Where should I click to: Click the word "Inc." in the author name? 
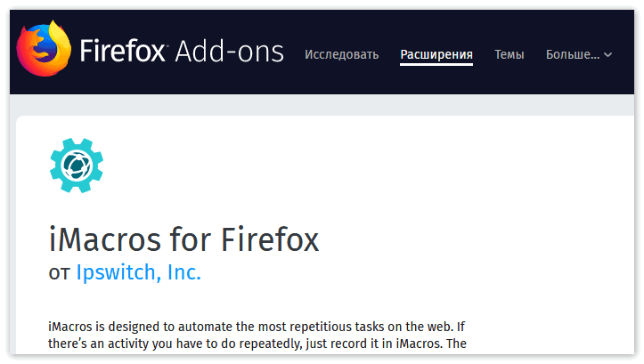click(x=184, y=272)
